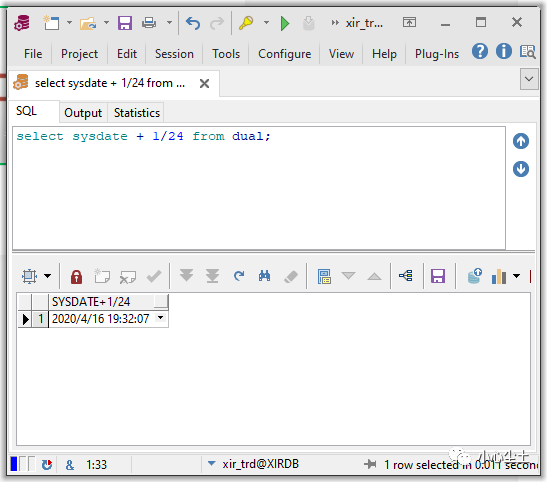Click the blue up arrow previous SQL icon
This screenshot has width=547, height=482.
pyautogui.click(x=520, y=141)
